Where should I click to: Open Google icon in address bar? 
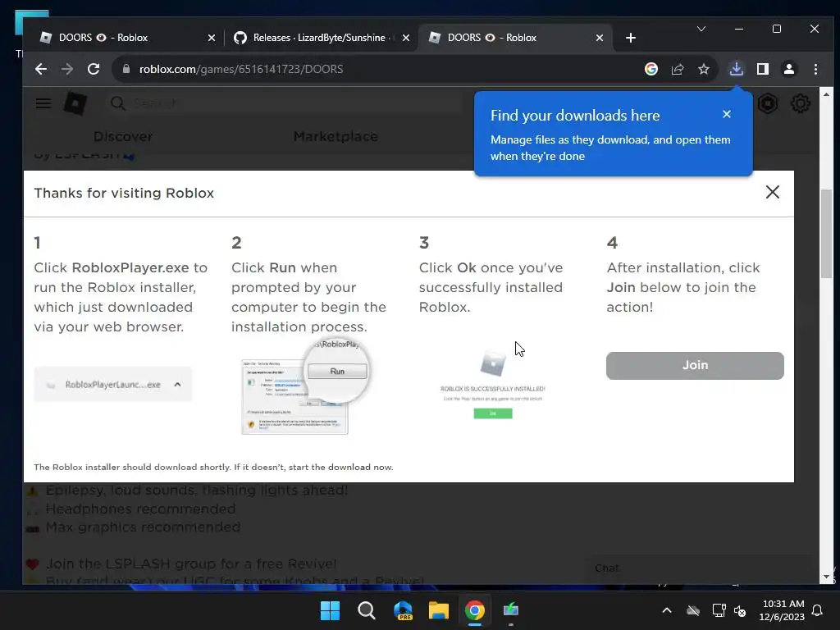pos(651,69)
